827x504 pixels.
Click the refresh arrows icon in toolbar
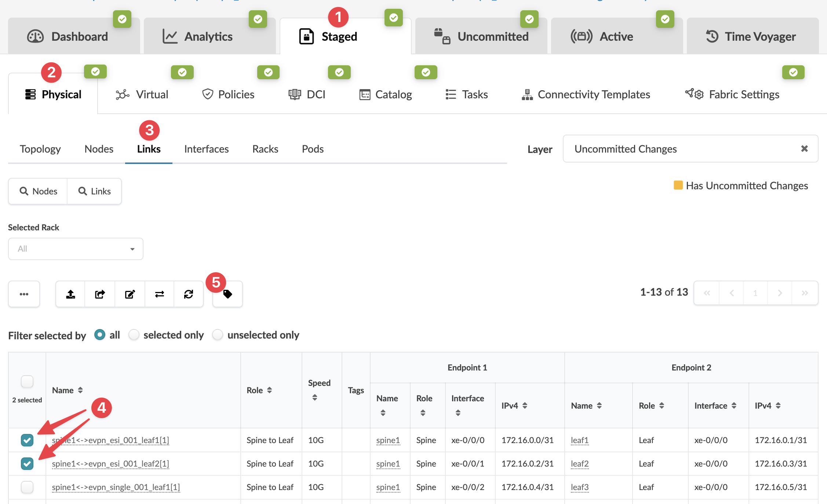point(189,294)
